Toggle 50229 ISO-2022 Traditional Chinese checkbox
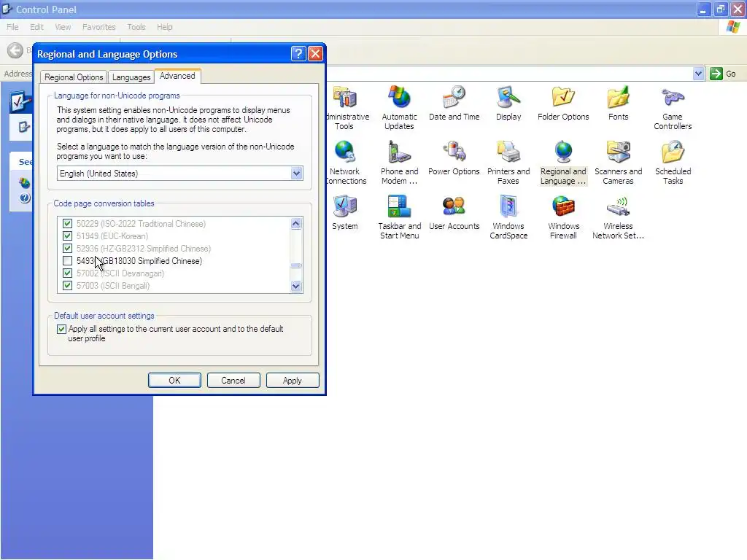Image resolution: width=747 pixels, height=560 pixels. pos(67,223)
